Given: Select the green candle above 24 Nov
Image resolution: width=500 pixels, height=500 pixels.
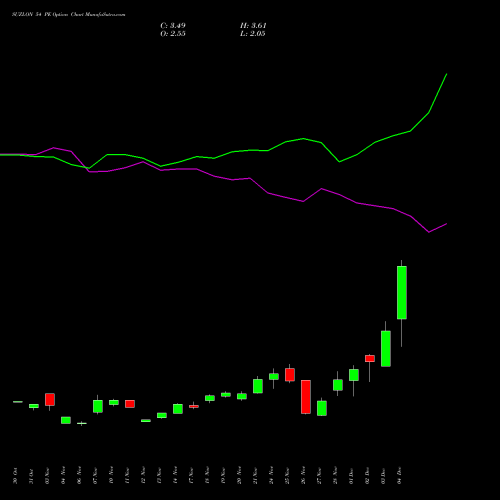Looking at the screenshot, I should (274, 377).
